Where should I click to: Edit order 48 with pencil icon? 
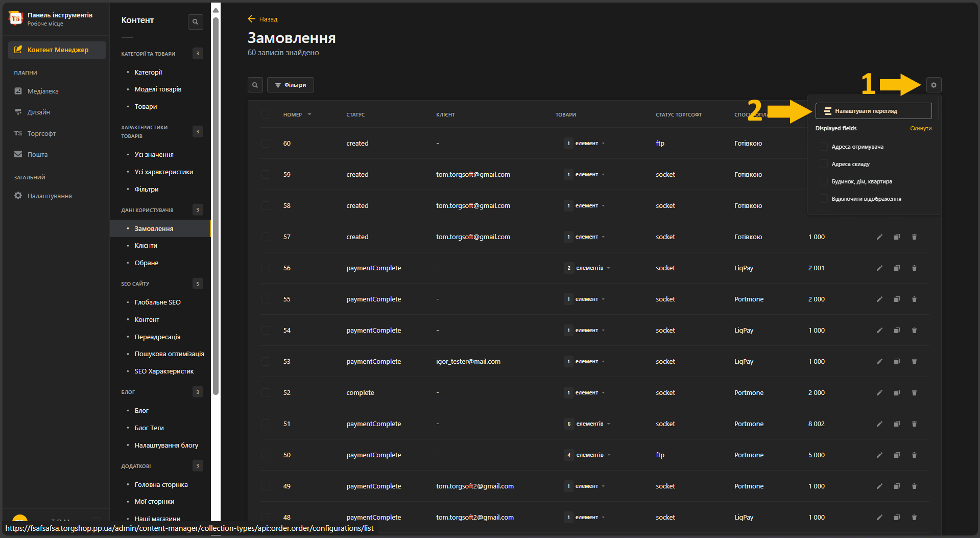pyautogui.click(x=879, y=518)
